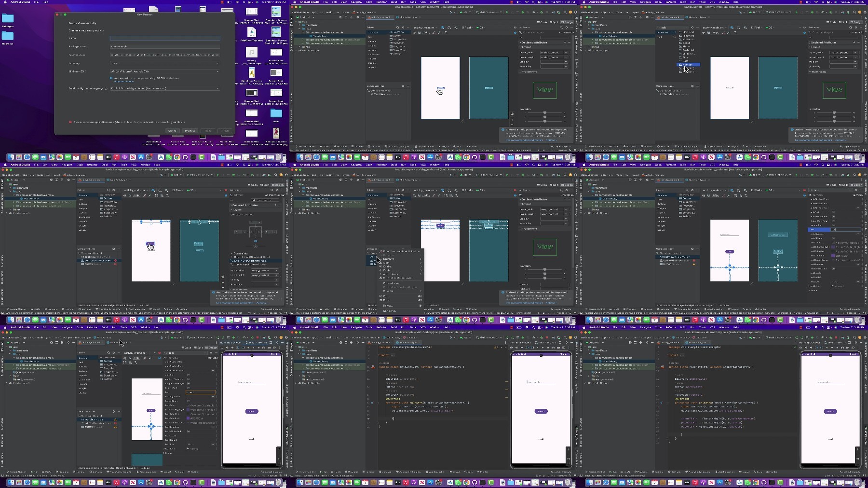Select Delete... in the context menu
The image size is (868, 488).
[400, 306]
